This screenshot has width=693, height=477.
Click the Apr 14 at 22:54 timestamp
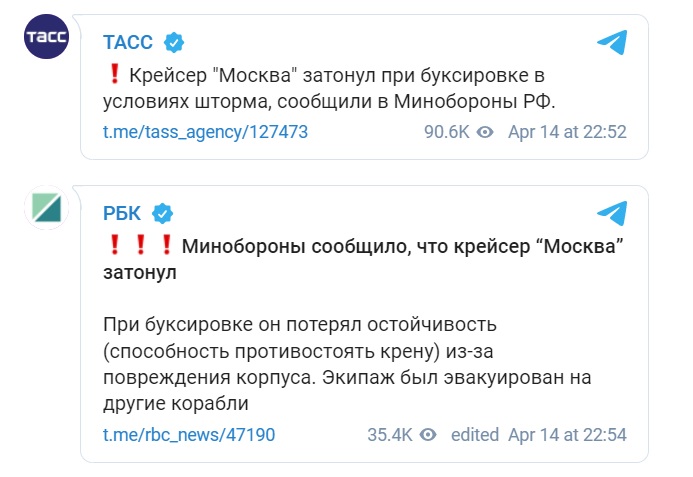click(x=567, y=435)
